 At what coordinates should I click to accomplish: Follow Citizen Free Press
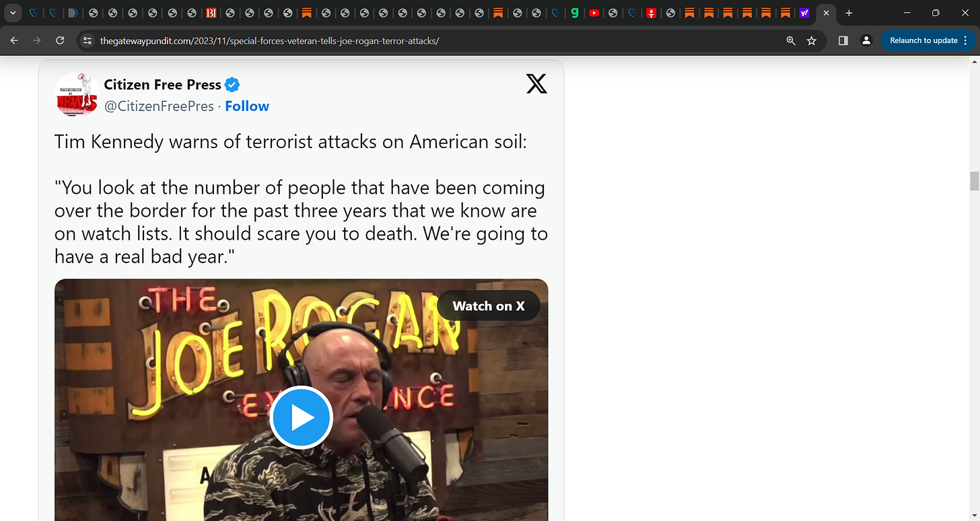[247, 106]
